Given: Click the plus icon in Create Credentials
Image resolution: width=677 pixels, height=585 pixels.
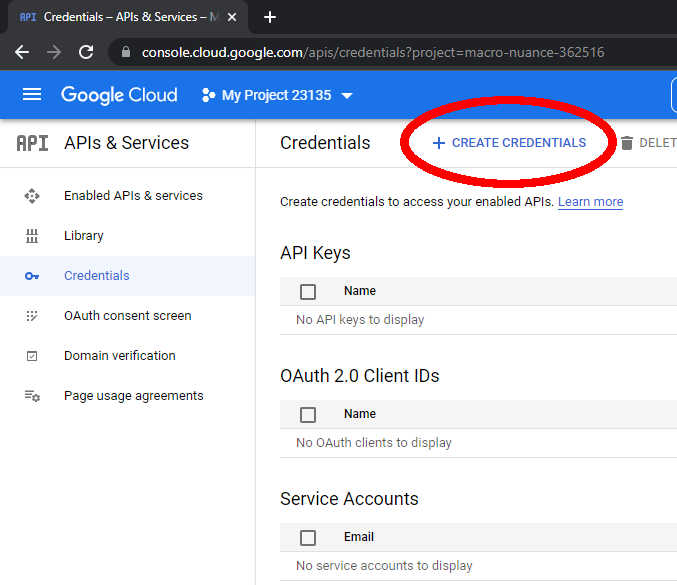Looking at the screenshot, I should point(439,143).
